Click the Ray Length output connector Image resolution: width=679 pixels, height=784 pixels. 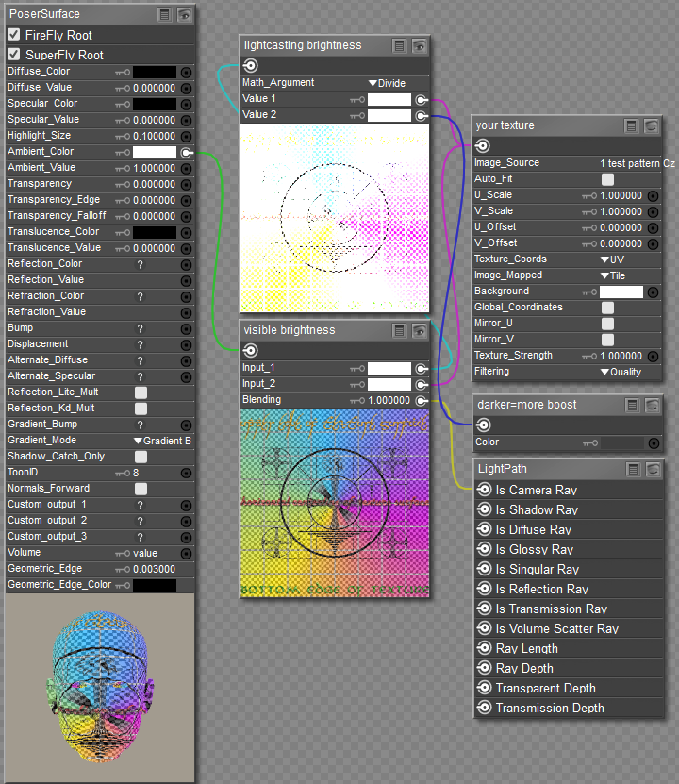tap(485, 648)
